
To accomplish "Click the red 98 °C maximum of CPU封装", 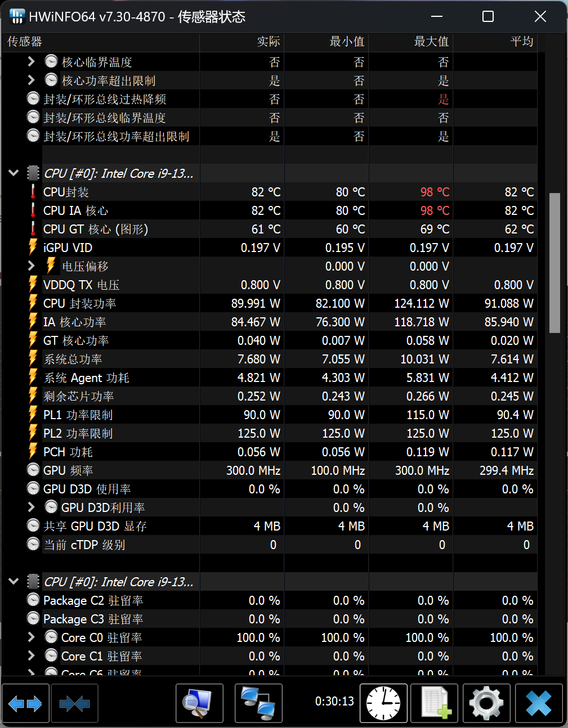I will coord(435,192).
